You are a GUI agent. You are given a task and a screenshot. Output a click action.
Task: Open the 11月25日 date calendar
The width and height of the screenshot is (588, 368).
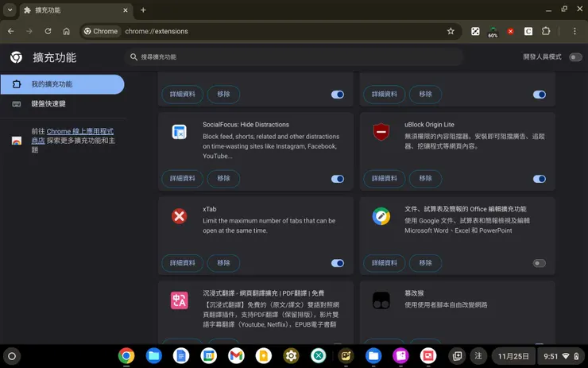click(513, 356)
